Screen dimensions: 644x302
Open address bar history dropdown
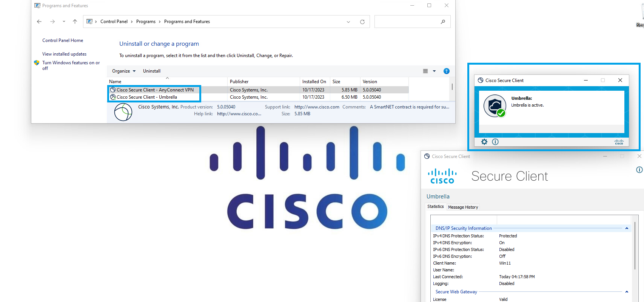(x=348, y=22)
